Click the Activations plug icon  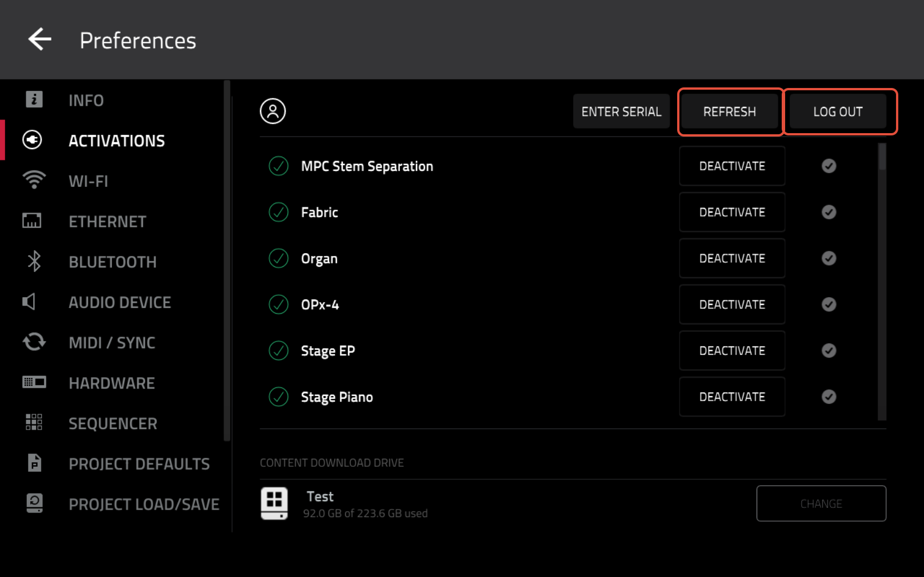point(32,140)
